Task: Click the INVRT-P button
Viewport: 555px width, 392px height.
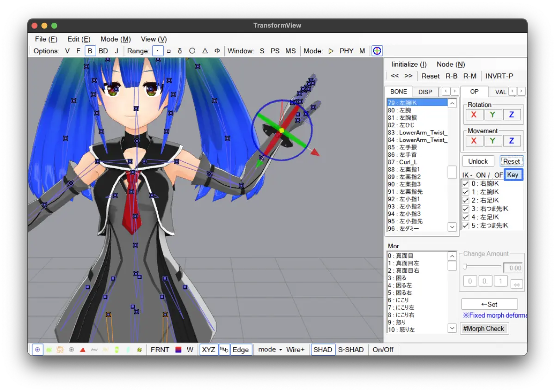Action: point(499,76)
